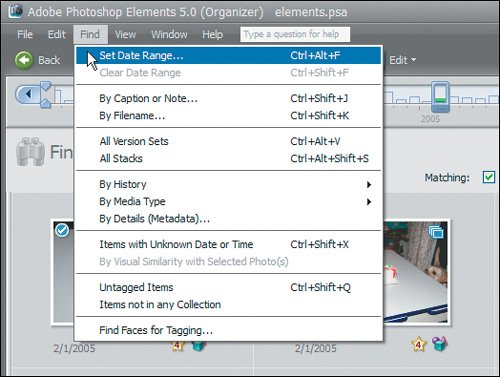This screenshot has height=377, width=500.
Task: Toggle the Matching checkbox
Action: point(489,177)
